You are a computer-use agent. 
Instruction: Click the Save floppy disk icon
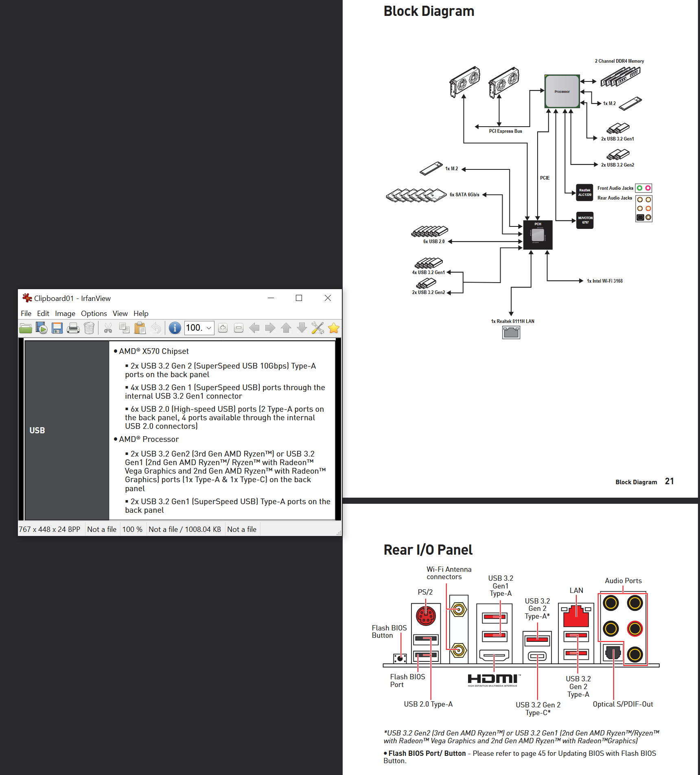pyautogui.click(x=57, y=328)
